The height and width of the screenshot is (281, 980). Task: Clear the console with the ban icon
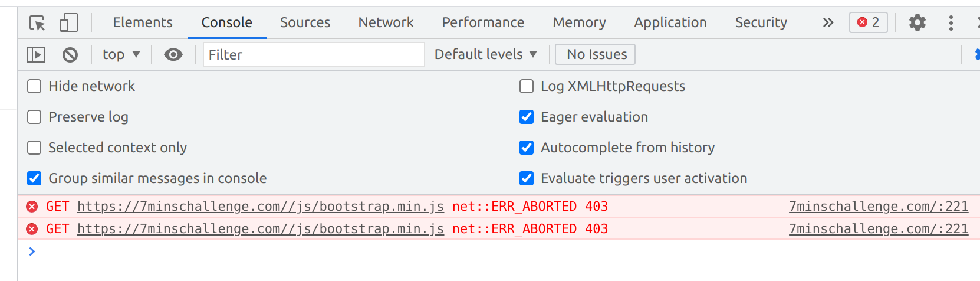pos(70,55)
